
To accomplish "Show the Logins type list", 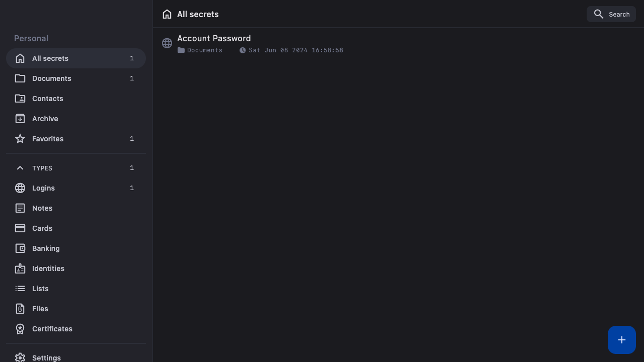I will click(43, 188).
